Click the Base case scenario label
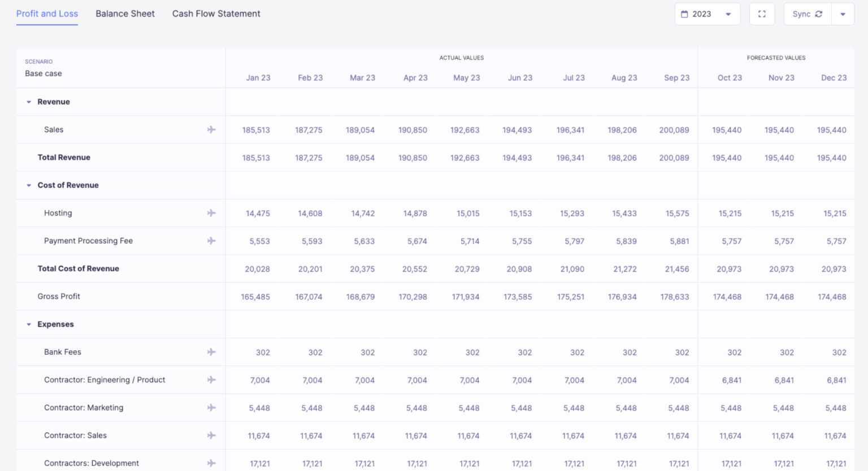The height and width of the screenshot is (471, 868). tap(44, 73)
